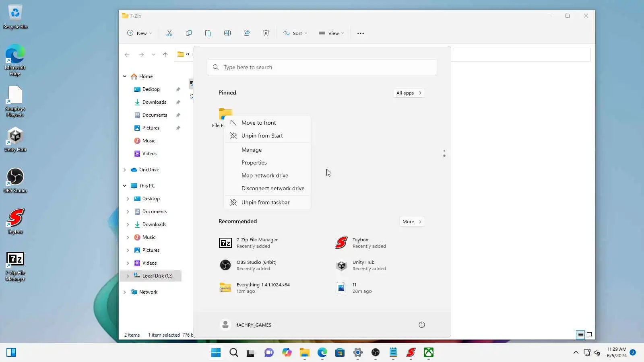The height and width of the screenshot is (362, 644).
Task: Open Copilot from the taskbar
Action: click(x=287, y=353)
